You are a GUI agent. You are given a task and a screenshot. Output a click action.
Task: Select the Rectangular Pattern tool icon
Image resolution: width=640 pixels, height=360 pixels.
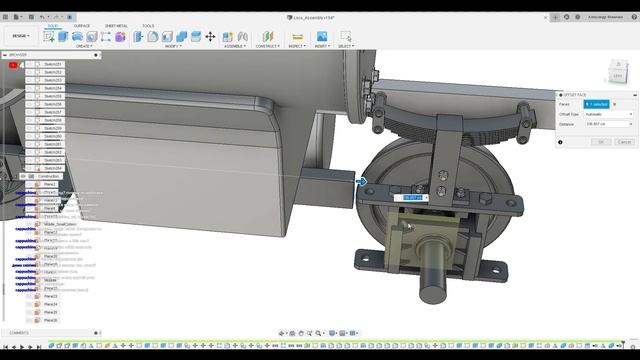coord(106,37)
